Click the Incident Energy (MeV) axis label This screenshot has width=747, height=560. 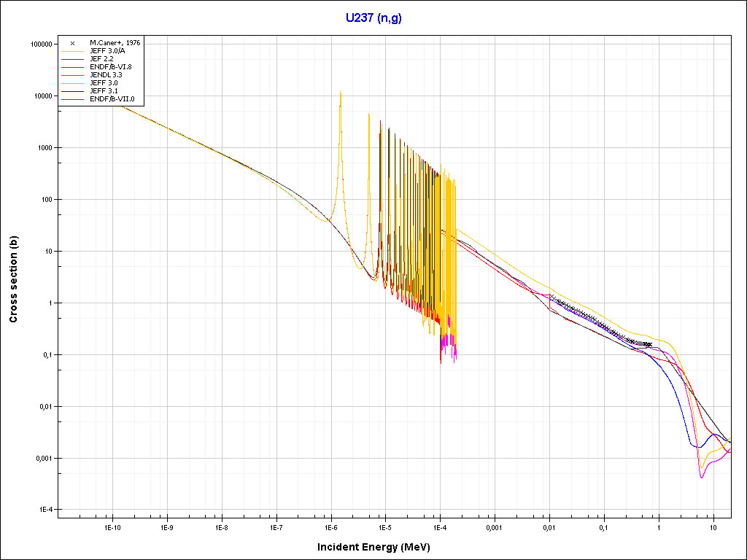click(x=379, y=547)
